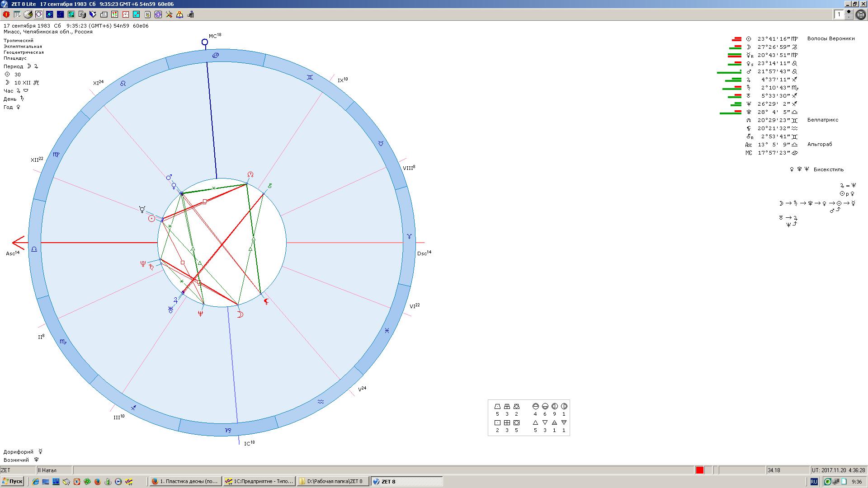868x488 pixels.
Task: Click the planet orbit toolbar icon
Action: pos(49,14)
